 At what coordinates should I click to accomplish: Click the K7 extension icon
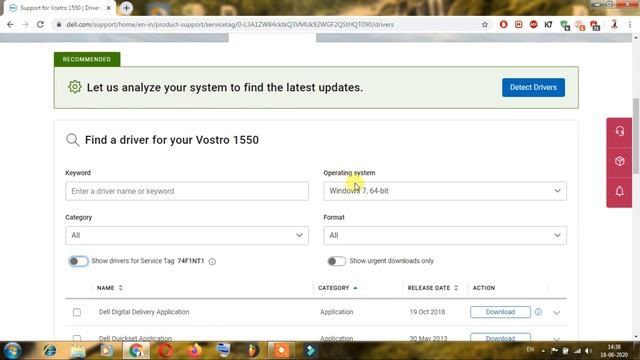[548, 24]
